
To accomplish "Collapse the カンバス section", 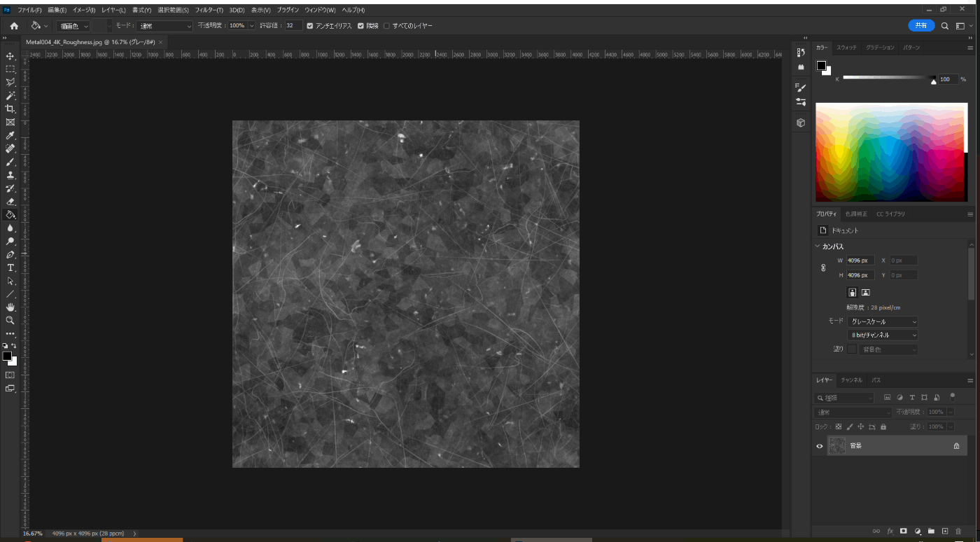I will click(x=818, y=246).
